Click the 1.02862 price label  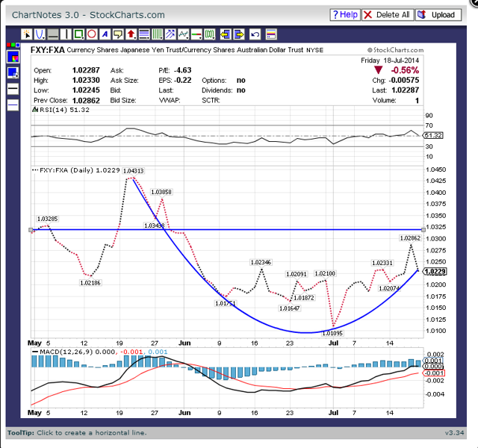tap(410, 238)
